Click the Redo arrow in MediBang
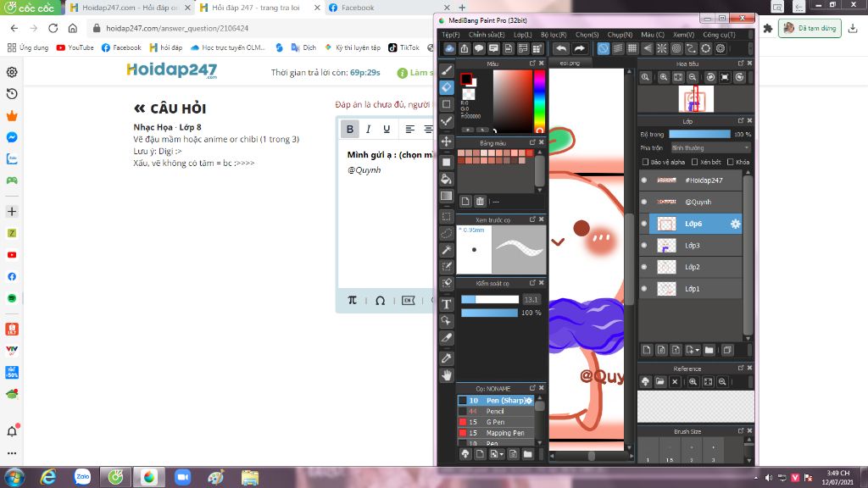The image size is (868, 488). pyautogui.click(x=579, y=48)
